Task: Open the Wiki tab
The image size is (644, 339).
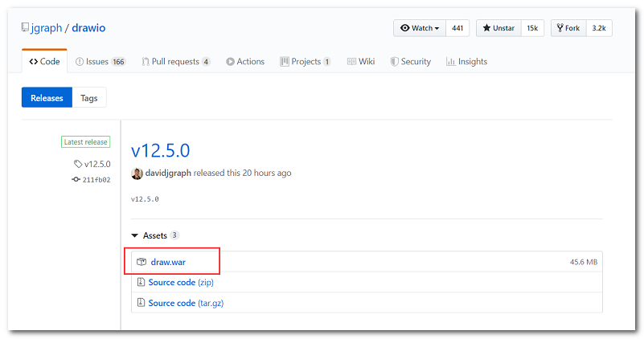Action: [x=361, y=62]
